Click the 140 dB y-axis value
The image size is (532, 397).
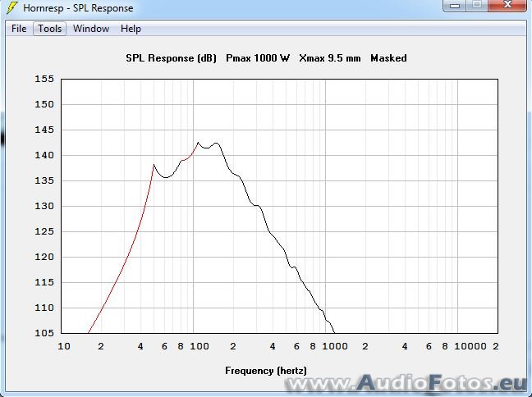click(44, 155)
